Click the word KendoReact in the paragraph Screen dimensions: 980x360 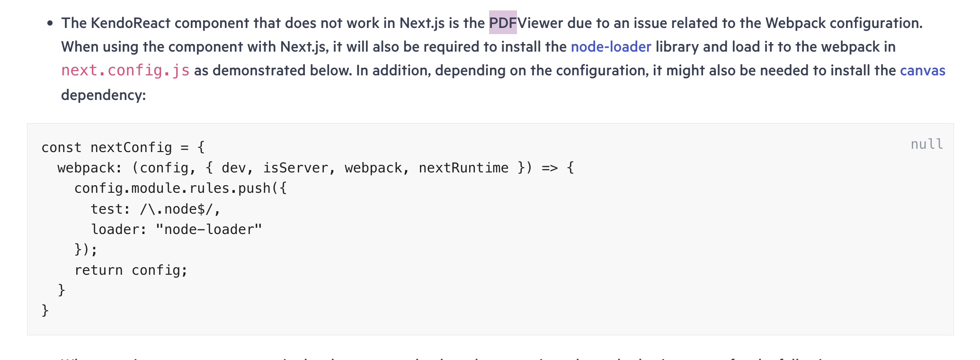(130, 23)
